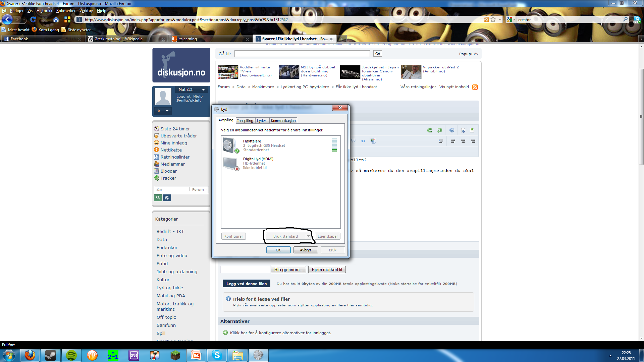Open the Forum search scope dropdown

pos(199,190)
